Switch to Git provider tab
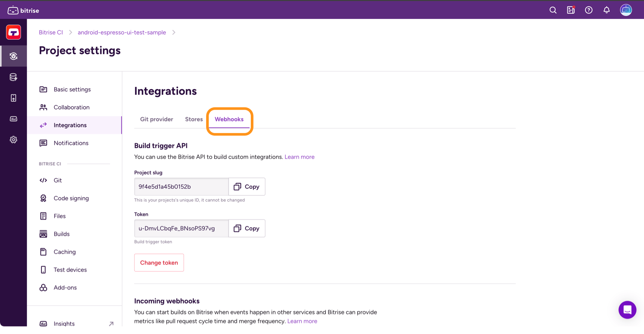 click(157, 119)
